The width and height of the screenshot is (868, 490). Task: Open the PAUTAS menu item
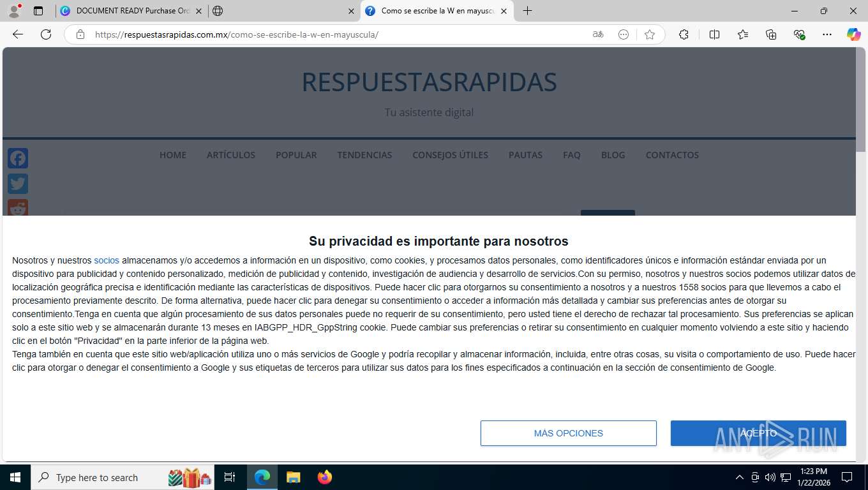pyautogui.click(x=525, y=155)
